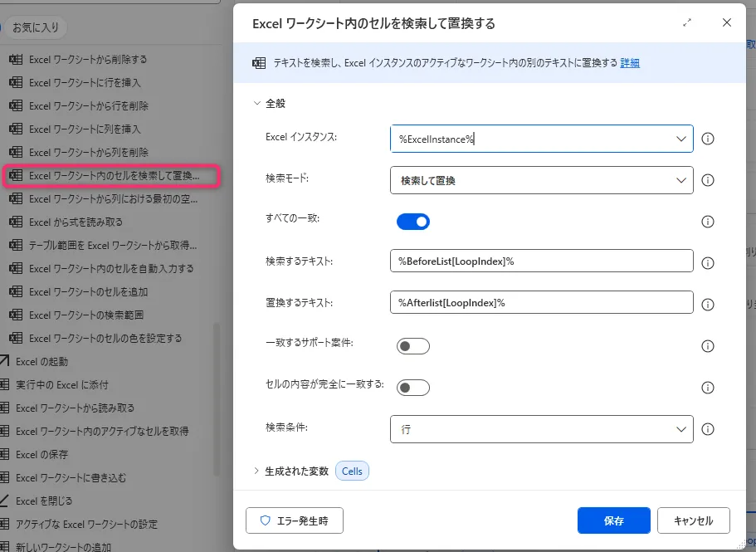Click the dialog expand arrows icon
The height and width of the screenshot is (552, 756).
coord(687,23)
